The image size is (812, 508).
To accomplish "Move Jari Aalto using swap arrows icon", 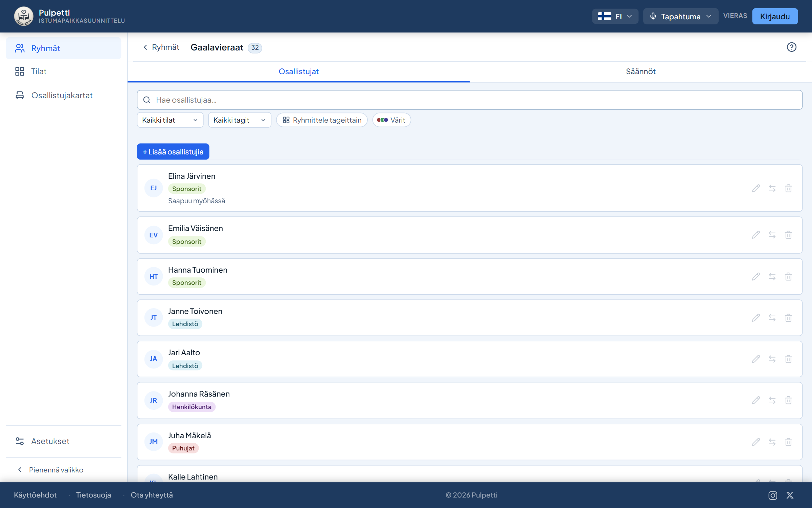I will point(772,359).
